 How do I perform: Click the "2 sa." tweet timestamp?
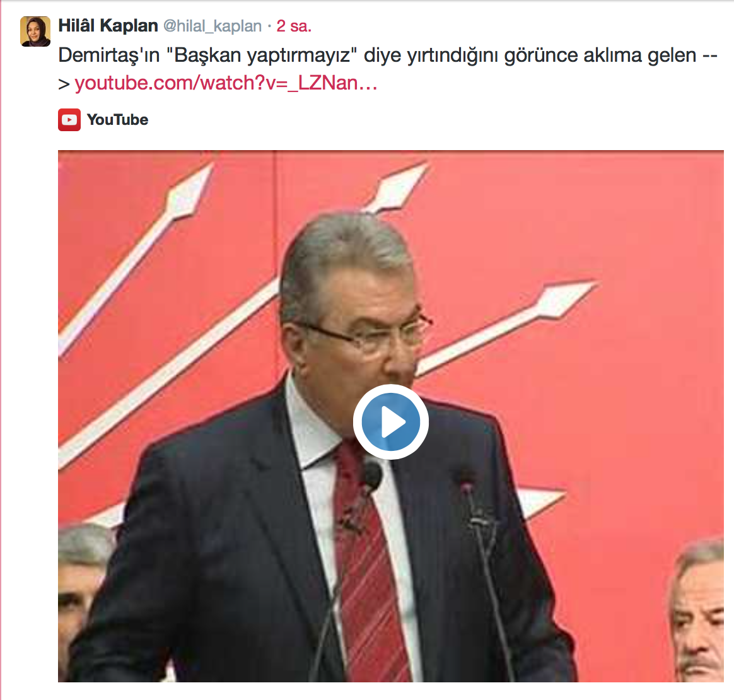click(293, 26)
